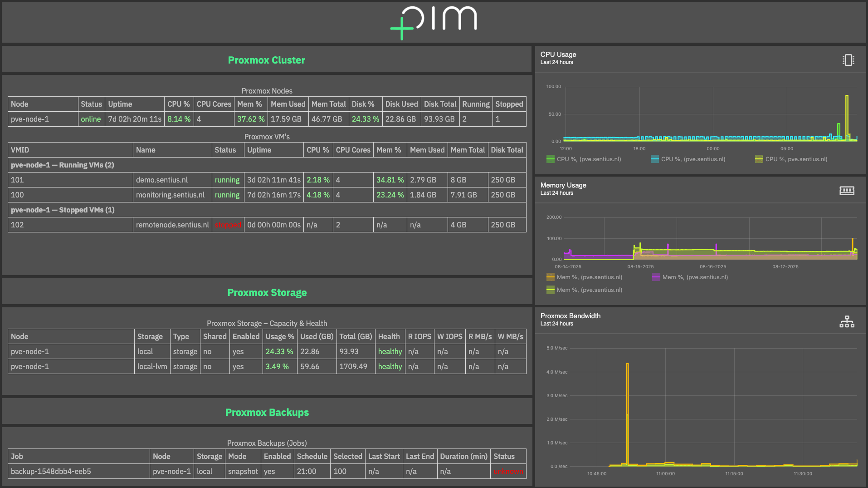Click the network topology icon on Proxmox Bandwidth panel
The height and width of the screenshot is (488, 868).
847,321
